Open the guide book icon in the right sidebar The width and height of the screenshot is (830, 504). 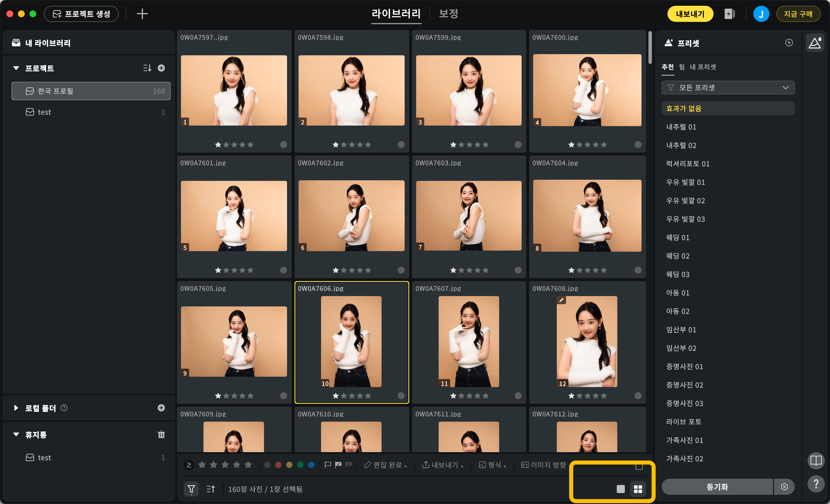click(x=816, y=460)
